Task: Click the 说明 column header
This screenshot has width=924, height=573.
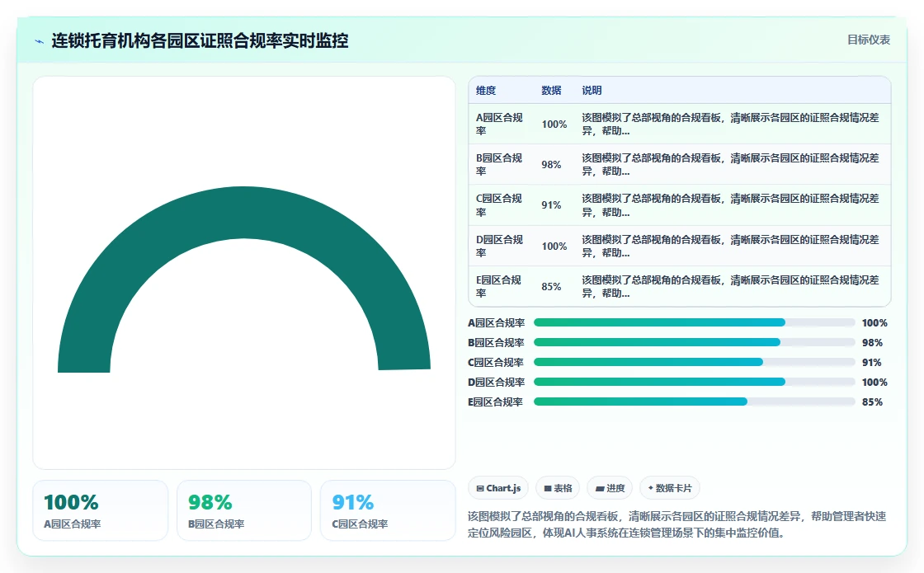Action: (x=592, y=91)
